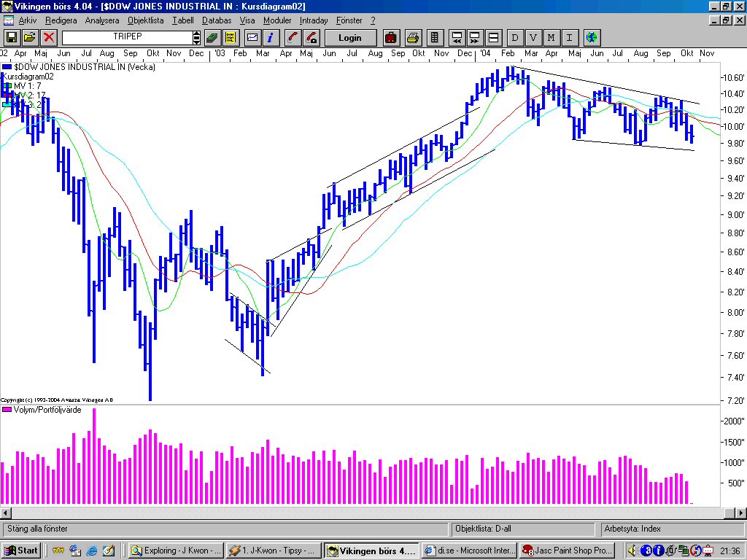The height and width of the screenshot is (560, 747).
Task: Open the Moduler menu
Action: point(277,20)
